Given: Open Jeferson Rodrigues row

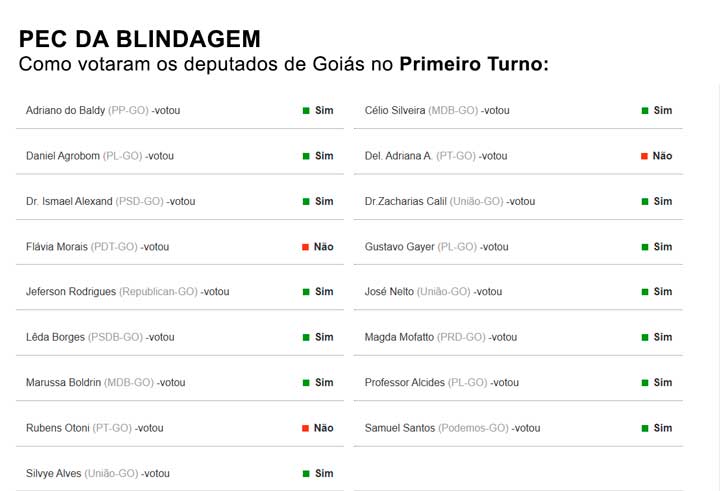Looking at the screenshot, I should pyautogui.click(x=180, y=292).
